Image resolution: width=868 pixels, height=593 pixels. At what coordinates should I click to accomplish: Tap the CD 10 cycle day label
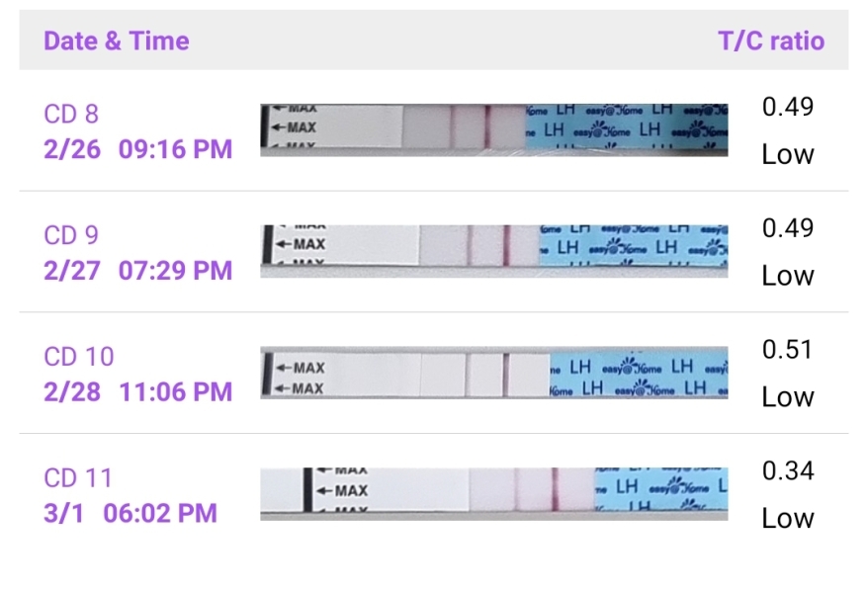(79, 357)
